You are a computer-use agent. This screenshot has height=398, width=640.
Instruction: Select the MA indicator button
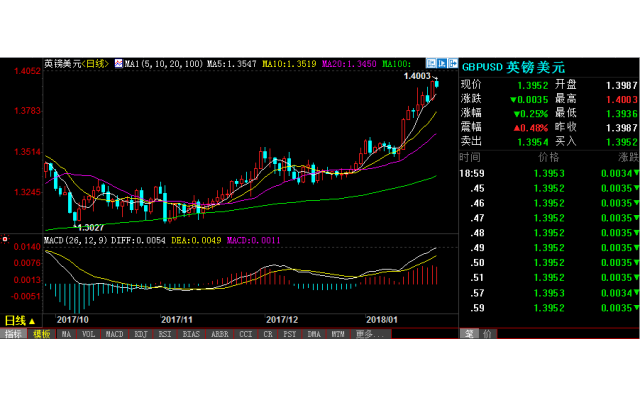(x=66, y=334)
